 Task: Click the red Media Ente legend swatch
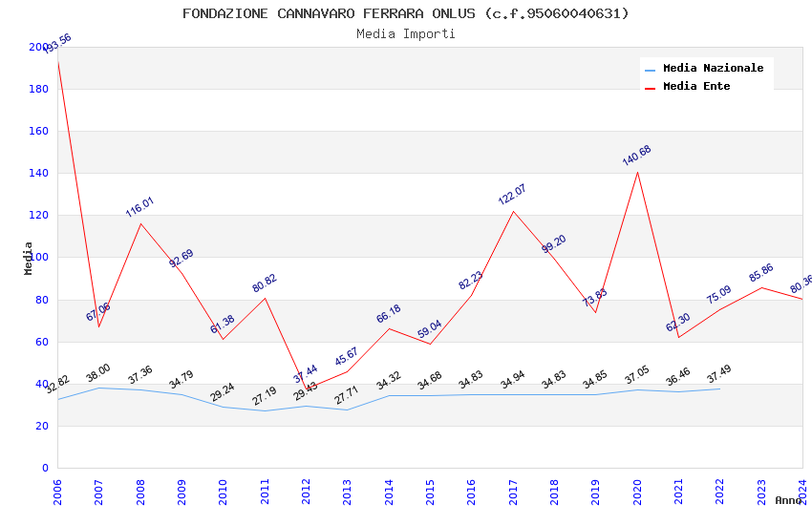coord(650,89)
